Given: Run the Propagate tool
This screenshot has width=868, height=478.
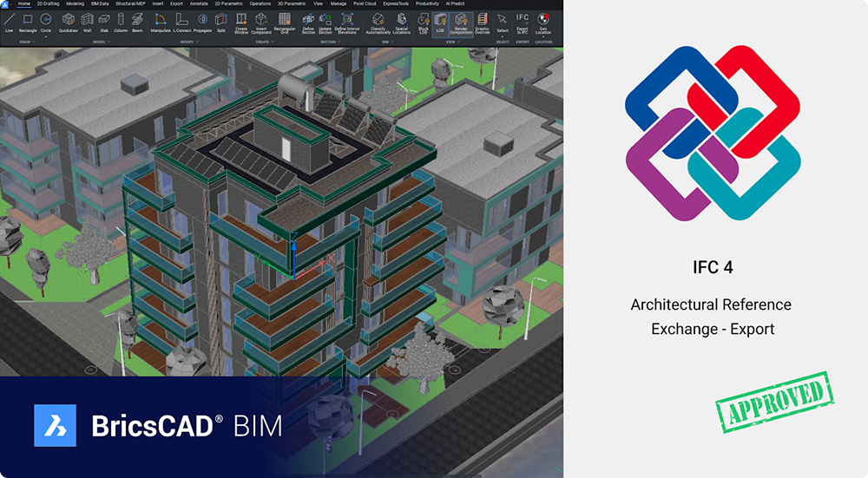Looking at the screenshot, I should pyautogui.click(x=202, y=23).
